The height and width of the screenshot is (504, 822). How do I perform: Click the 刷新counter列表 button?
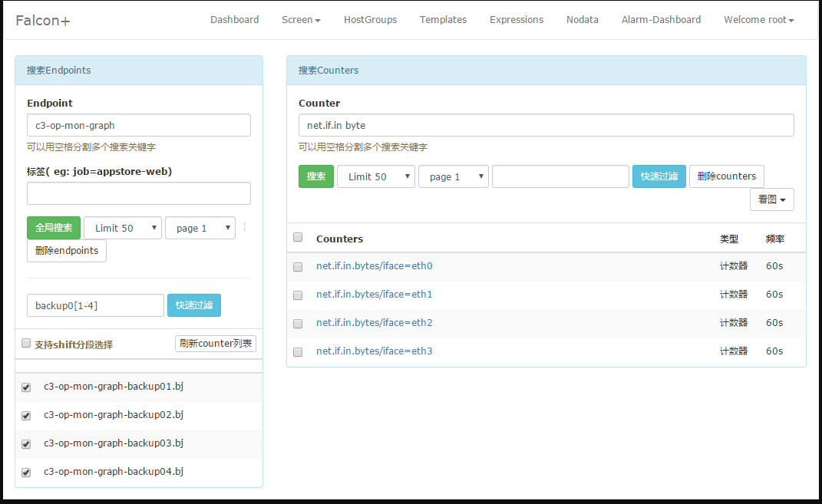[216, 344]
